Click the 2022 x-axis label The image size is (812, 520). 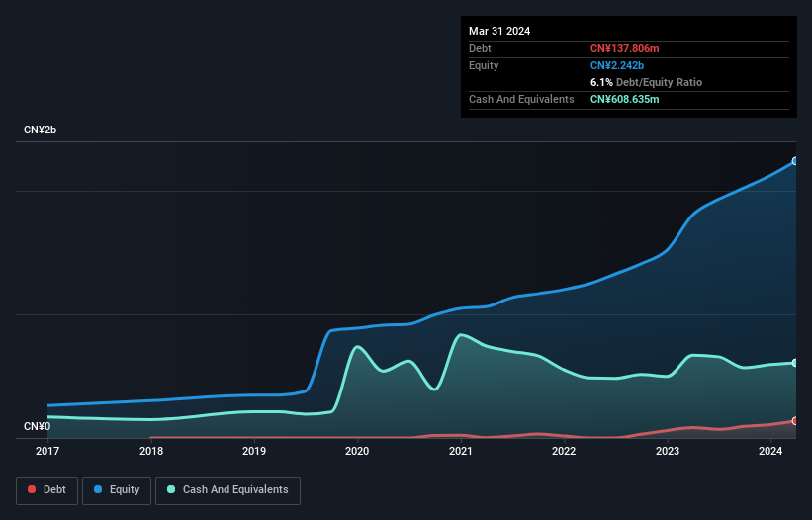(564, 451)
